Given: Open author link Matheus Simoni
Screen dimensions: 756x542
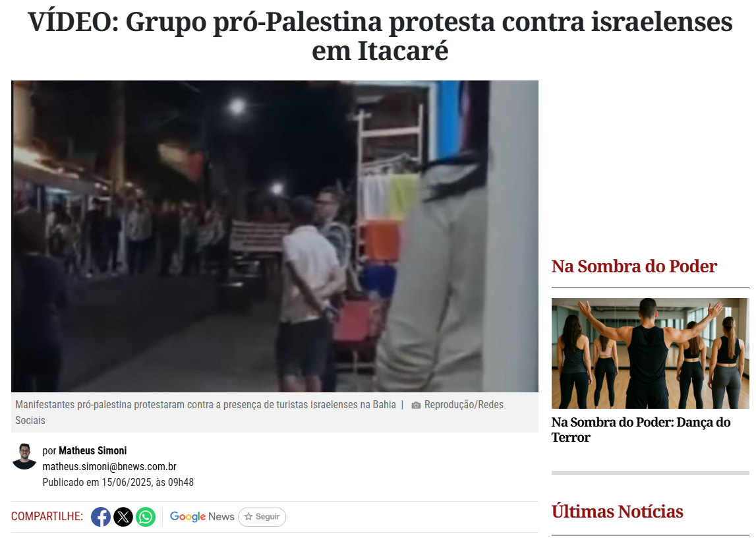Looking at the screenshot, I should click(92, 450).
